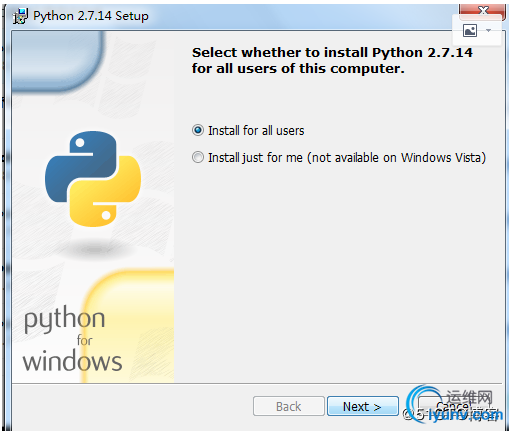Click the blue rounded shape in banner corner

coord(56,61)
